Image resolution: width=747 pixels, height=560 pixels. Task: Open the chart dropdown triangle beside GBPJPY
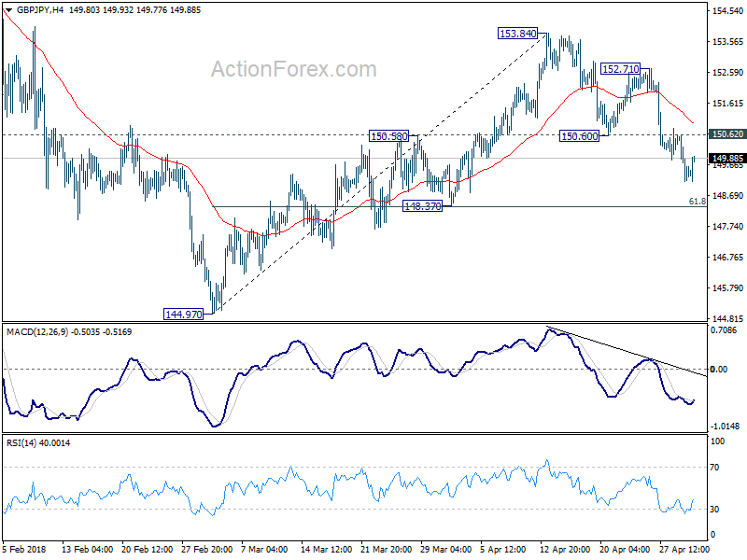(x=8, y=10)
